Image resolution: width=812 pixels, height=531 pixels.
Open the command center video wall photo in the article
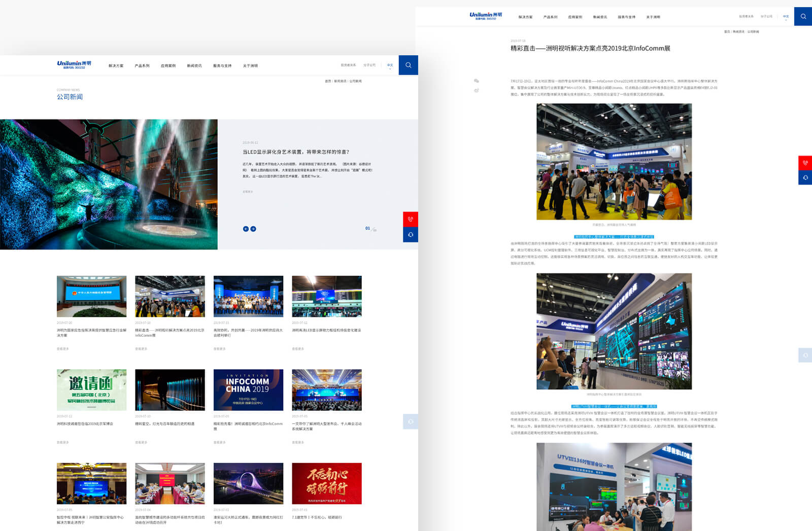614,332
